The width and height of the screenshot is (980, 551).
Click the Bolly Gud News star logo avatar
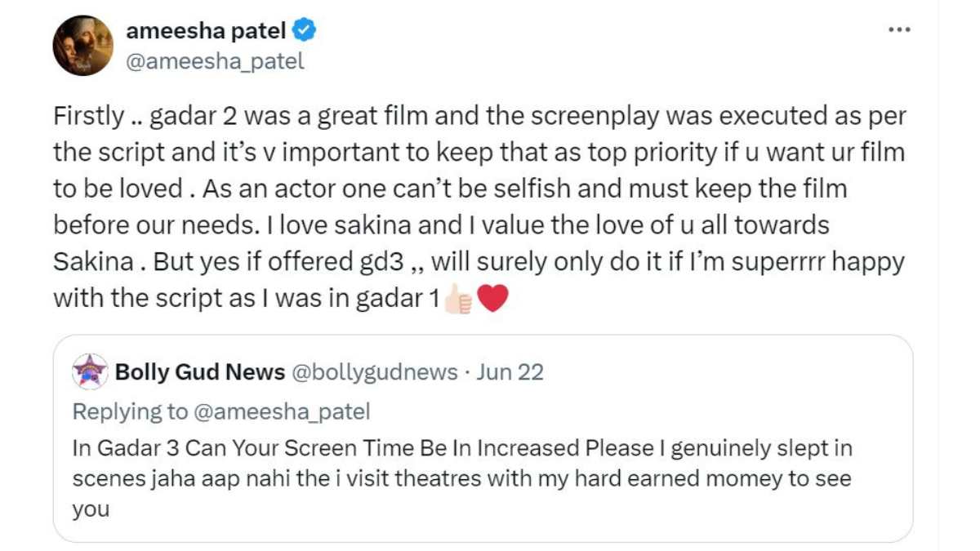click(90, 372)
